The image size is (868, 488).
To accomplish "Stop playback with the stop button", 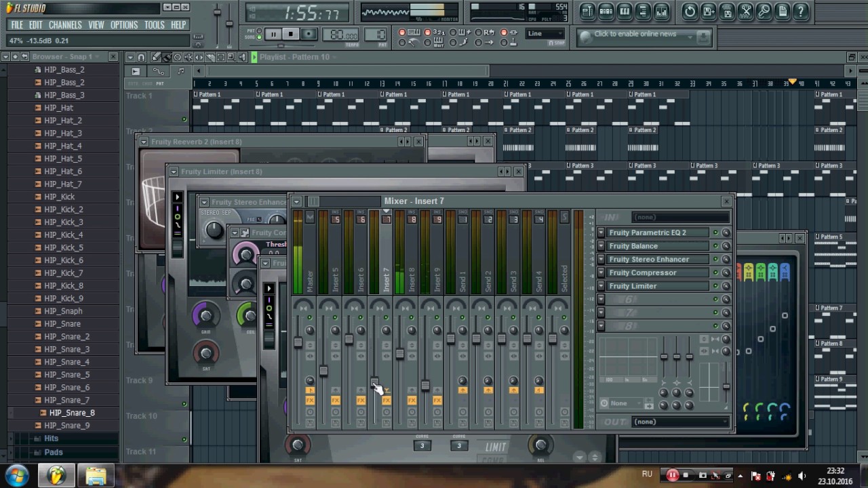I will pos(291,34).
